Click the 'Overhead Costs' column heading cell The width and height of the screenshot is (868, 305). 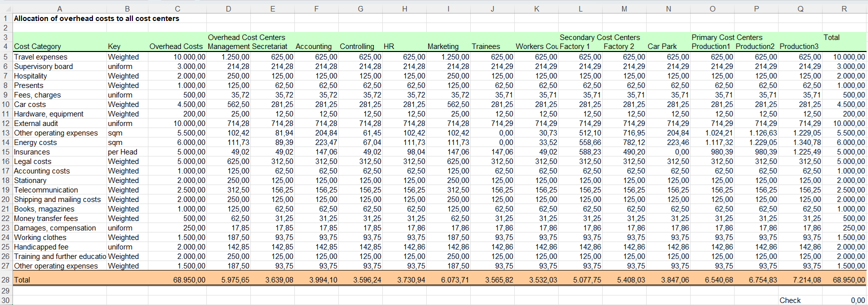pos(176,46)
